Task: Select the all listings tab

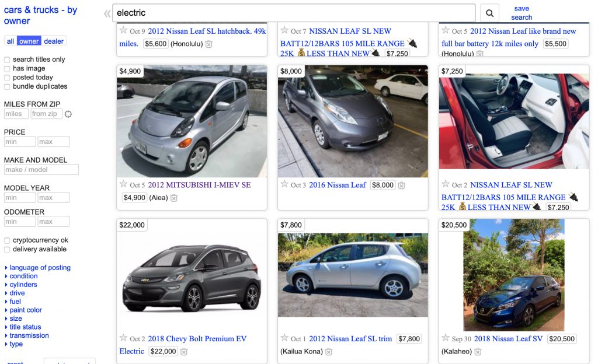Action: [11, 41]
